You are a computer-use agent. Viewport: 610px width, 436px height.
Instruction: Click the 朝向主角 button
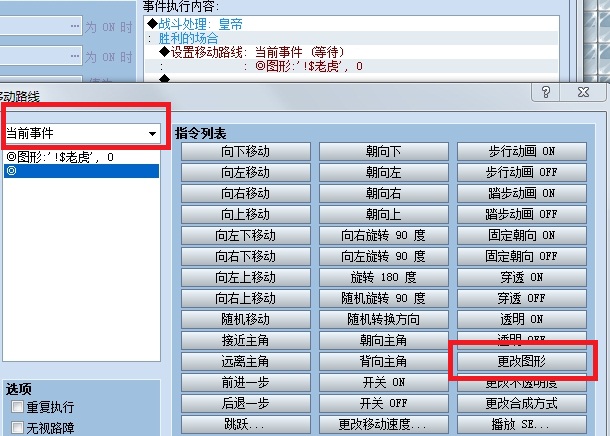tap(384, 340)
